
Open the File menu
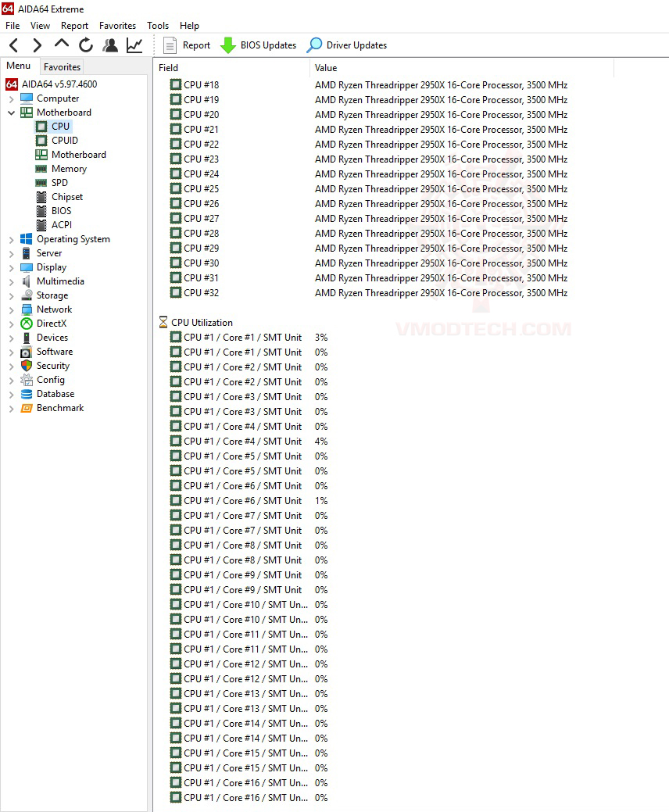(x=13, y=25)
